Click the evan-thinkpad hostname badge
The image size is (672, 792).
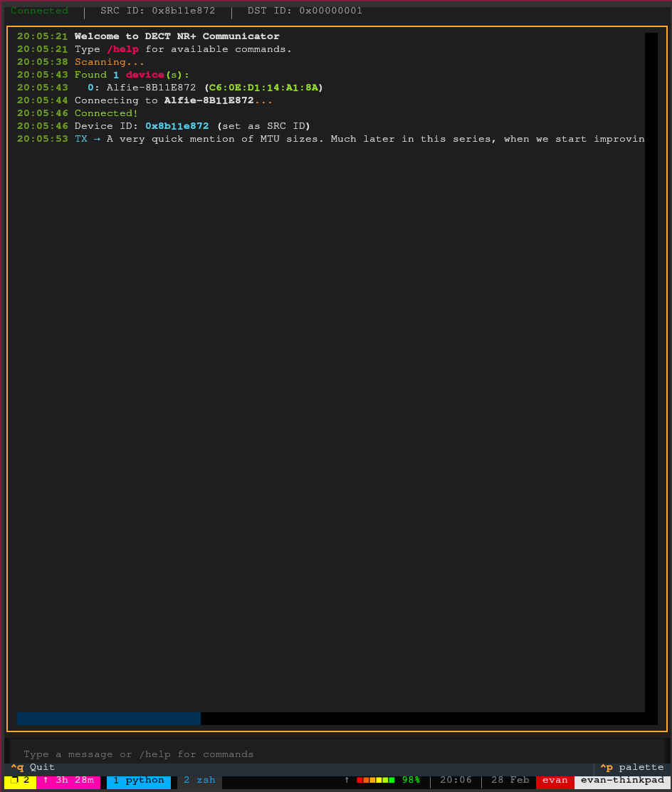click(621, 780)
